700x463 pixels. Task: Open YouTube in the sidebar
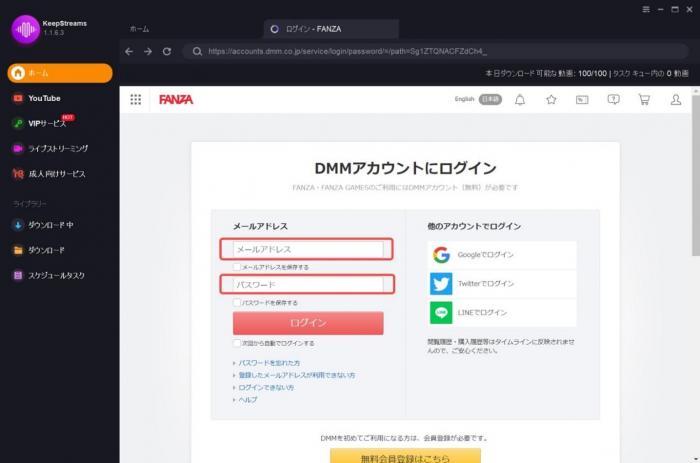pyautogui.click(x=44, y=98)
